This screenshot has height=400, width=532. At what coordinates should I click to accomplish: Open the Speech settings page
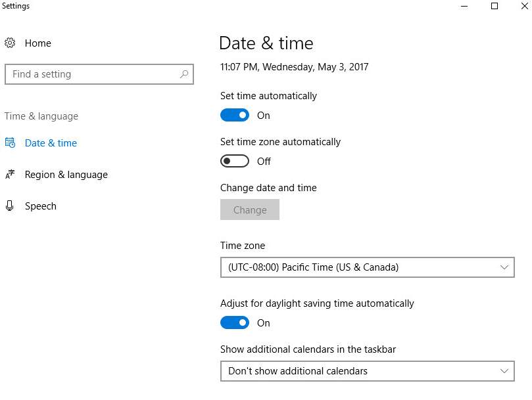40,206
